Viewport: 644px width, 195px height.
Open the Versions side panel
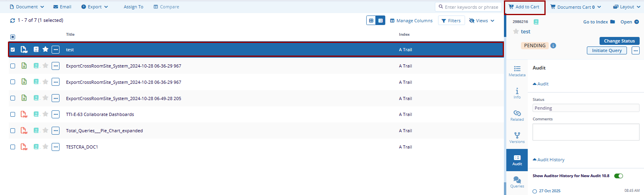coord(517,137)
